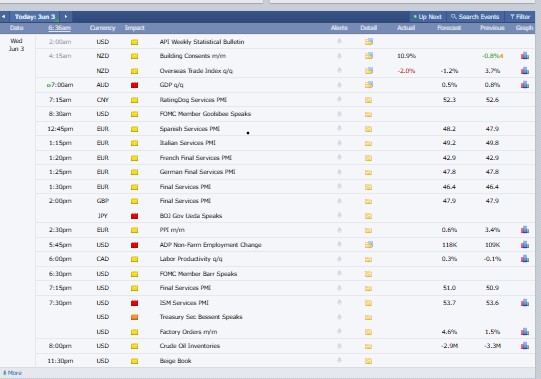Viewport: 541px width, 379px height.
Task: Toggle alert bell for ISM Services PMI
Action: (339, 302)
